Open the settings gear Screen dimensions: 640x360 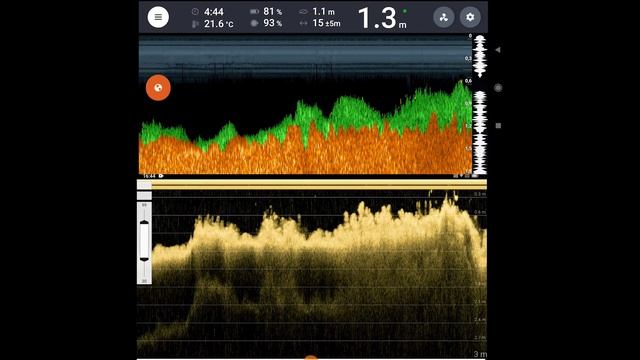470,17
